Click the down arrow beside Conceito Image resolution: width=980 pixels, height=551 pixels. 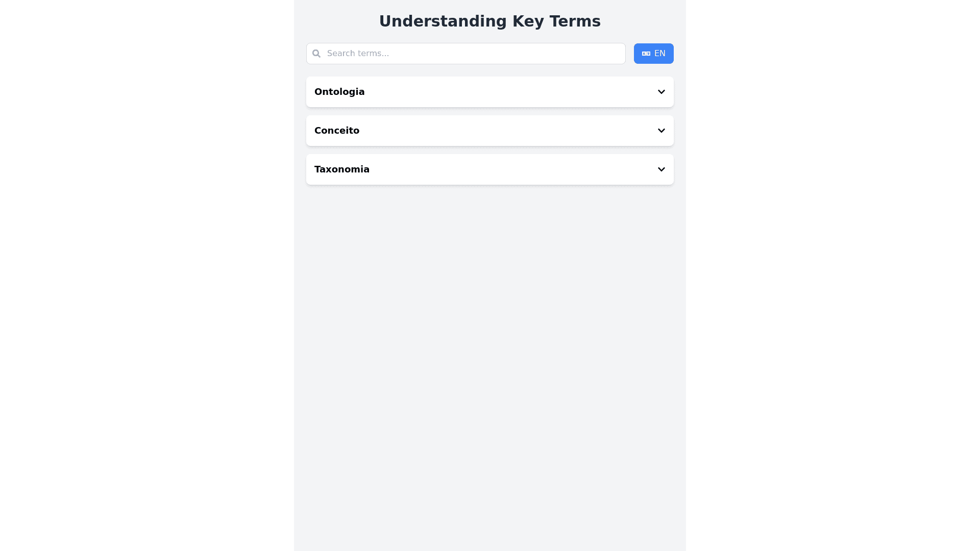[661, 131]
